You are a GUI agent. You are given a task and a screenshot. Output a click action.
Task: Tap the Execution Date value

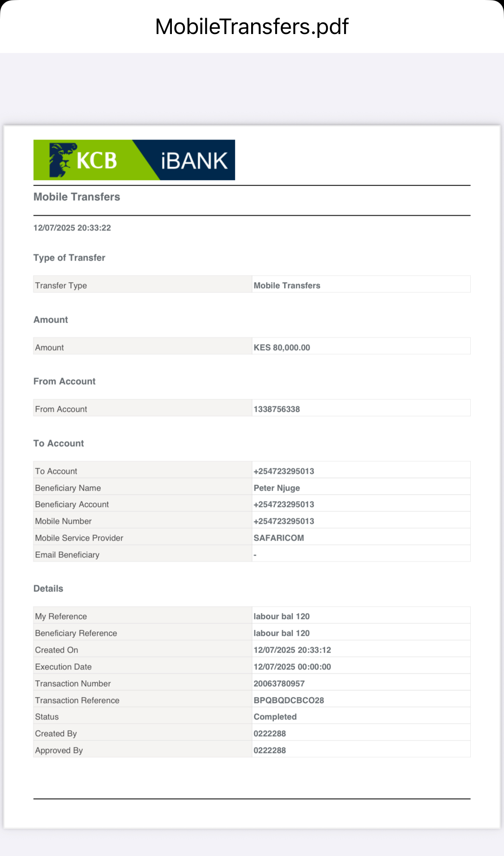click(x=292, y=666)
